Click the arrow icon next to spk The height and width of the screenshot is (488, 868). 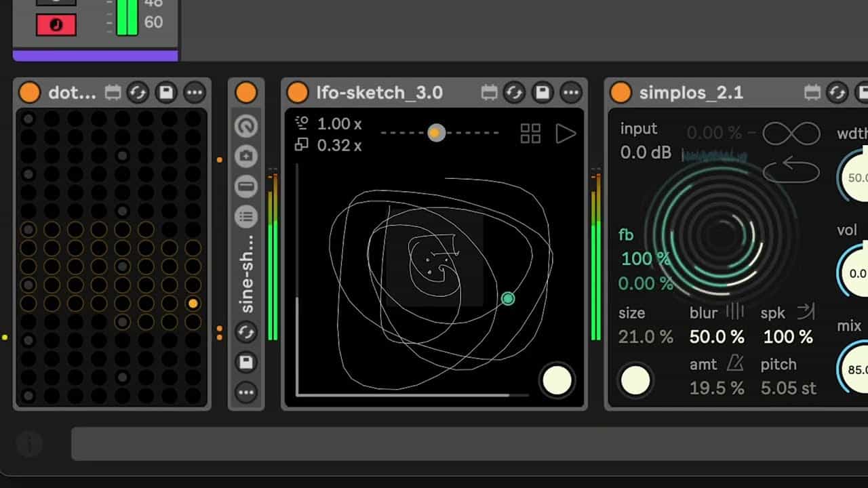(x=806, y=312)
